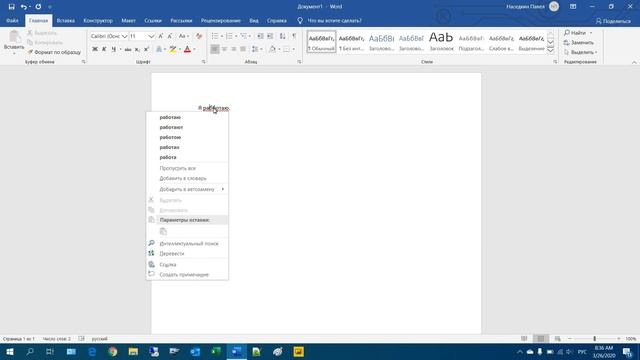Open the Вставка ribbon tab
This screenshot has width=640, height=360.
pos(66,20)
